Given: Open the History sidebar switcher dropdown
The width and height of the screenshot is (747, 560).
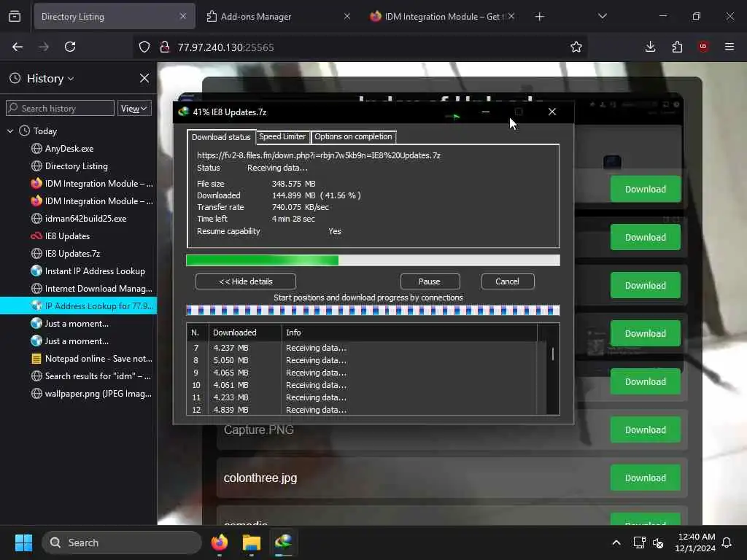Looking at the screenshot, I should click(x=50, y=79).
